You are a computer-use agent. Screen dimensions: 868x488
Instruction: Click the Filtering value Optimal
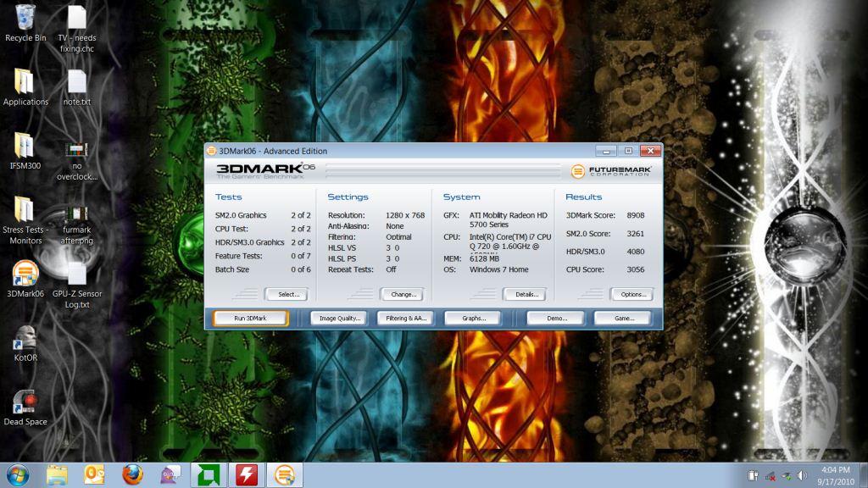click(398, 237)
